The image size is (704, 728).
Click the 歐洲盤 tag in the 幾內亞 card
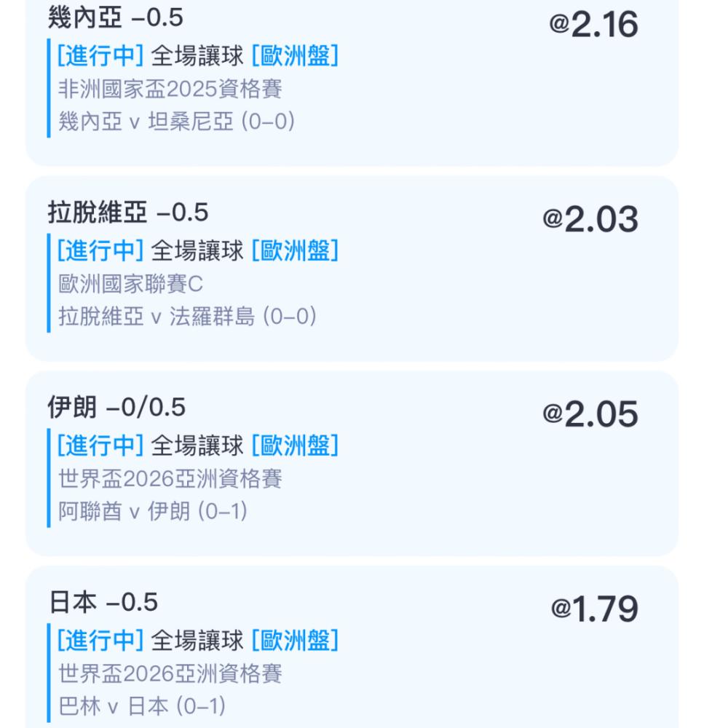coord(295,56)
